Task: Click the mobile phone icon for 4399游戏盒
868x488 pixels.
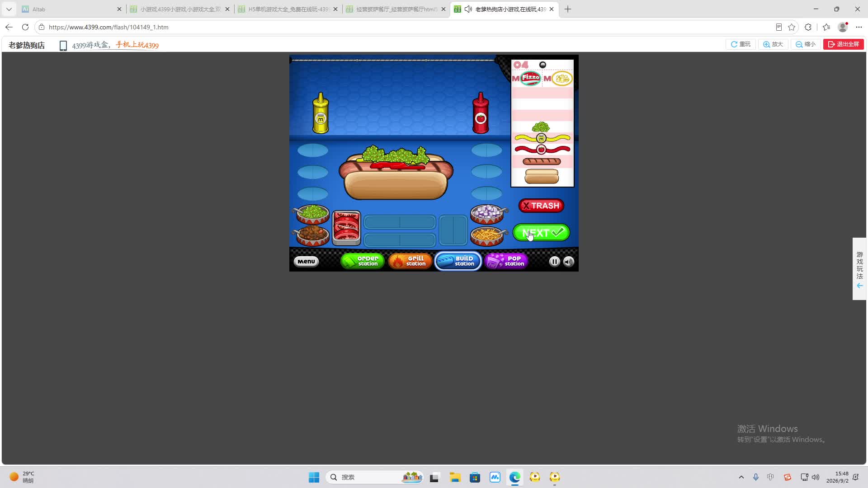Action: click(x=63, y=46)
